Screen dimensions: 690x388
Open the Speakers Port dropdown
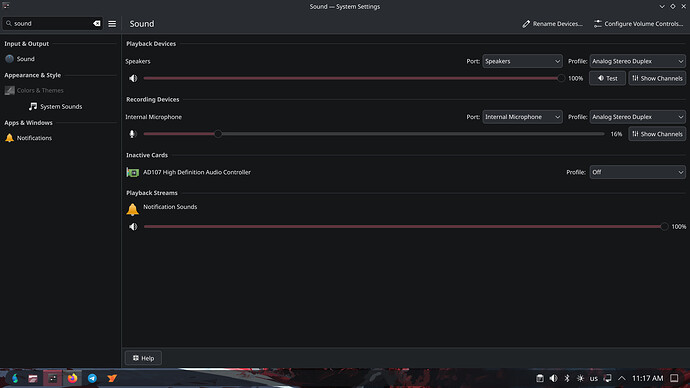tap(522, 61)
